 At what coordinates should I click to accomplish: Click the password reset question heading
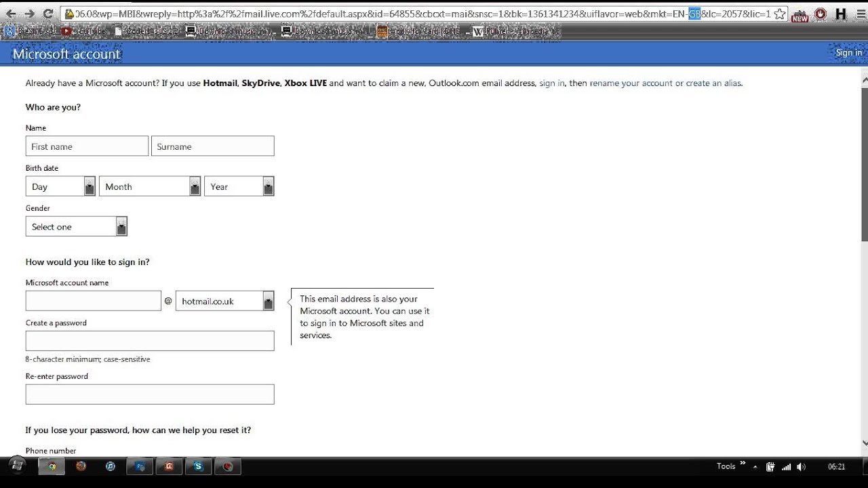tap(138, 430)
